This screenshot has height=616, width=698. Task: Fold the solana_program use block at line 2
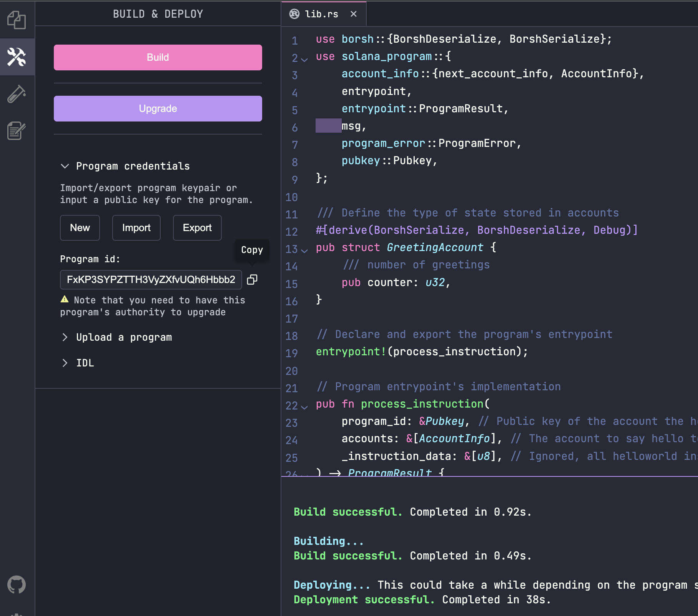[304, 60]
